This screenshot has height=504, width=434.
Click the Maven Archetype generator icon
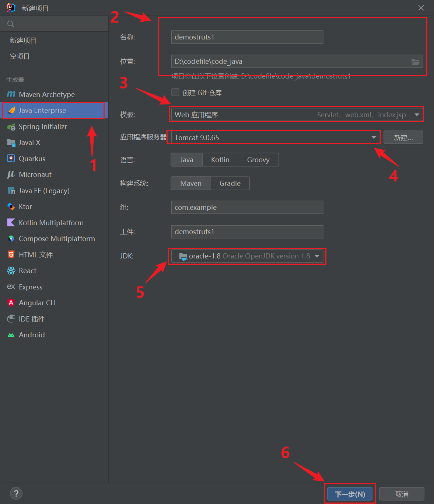(11, 94)
